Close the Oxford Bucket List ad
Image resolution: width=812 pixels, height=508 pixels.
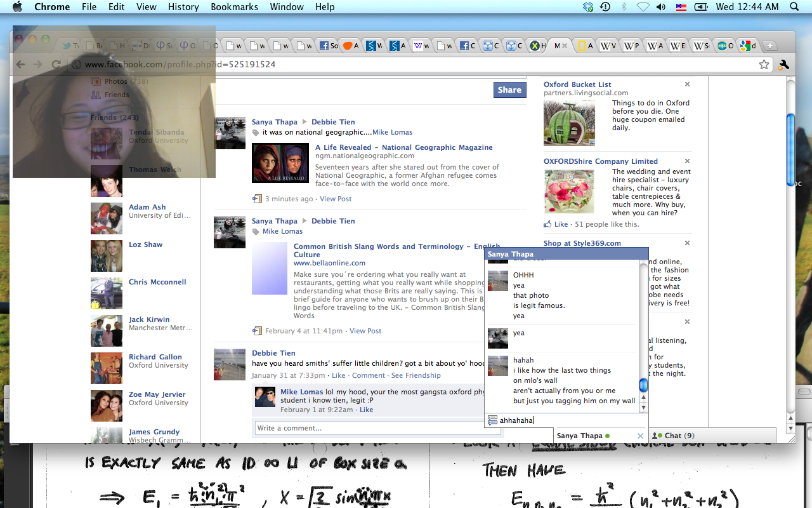tap(687, 84)
